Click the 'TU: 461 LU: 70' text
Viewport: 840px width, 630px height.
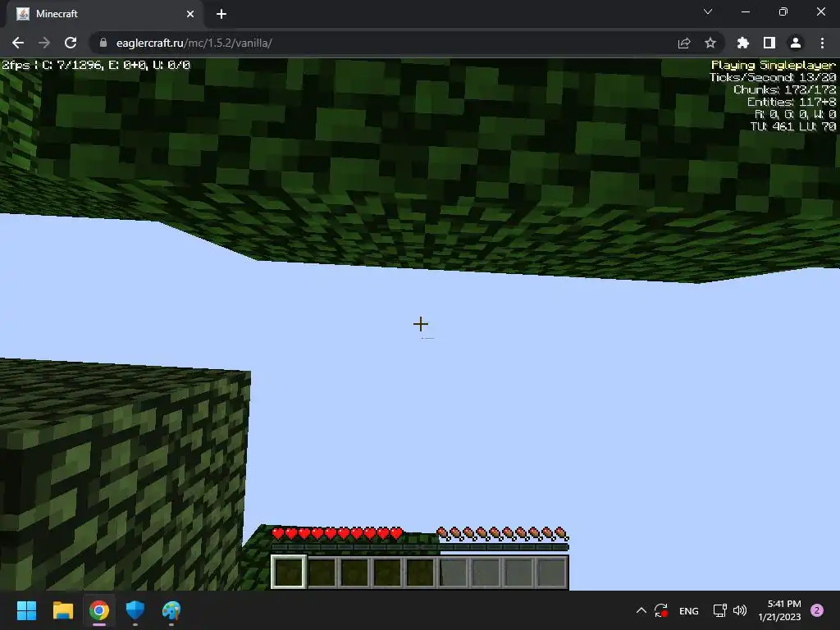[x=793, y=126]
